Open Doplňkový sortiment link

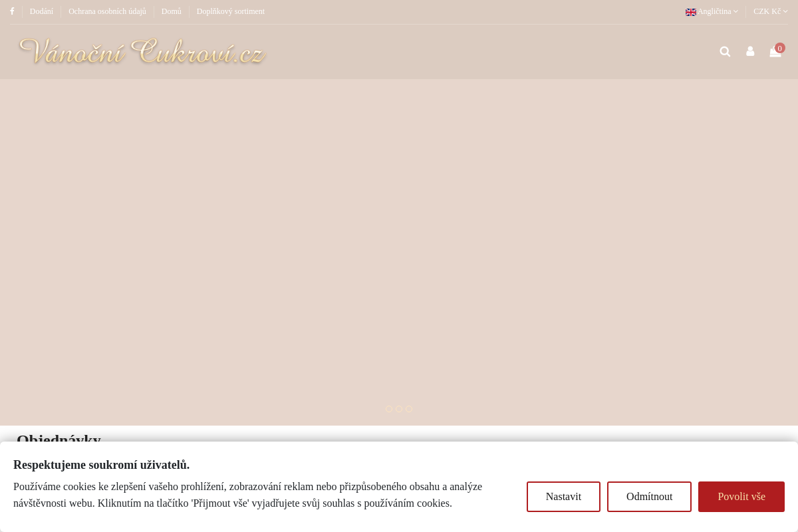(231, 11)
